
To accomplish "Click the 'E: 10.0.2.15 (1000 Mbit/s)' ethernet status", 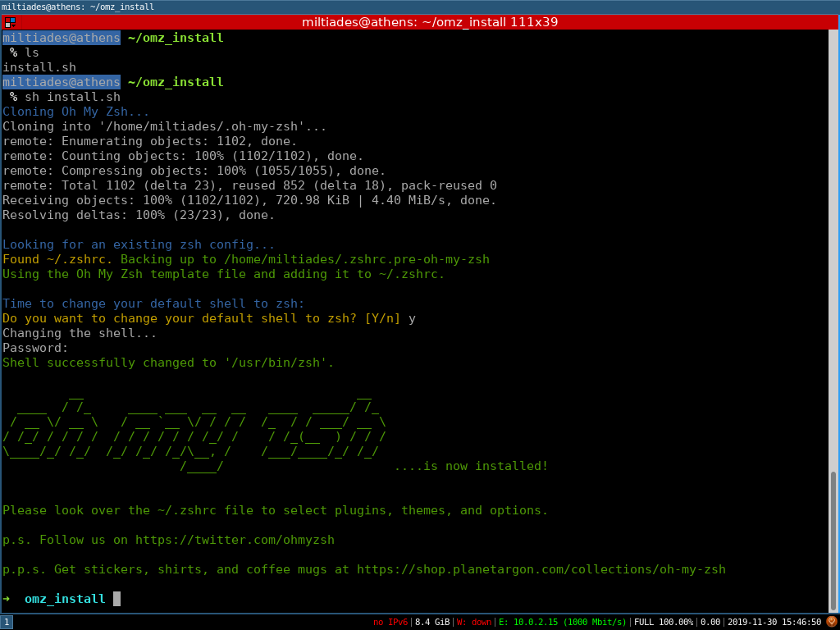I will (563, 623).
